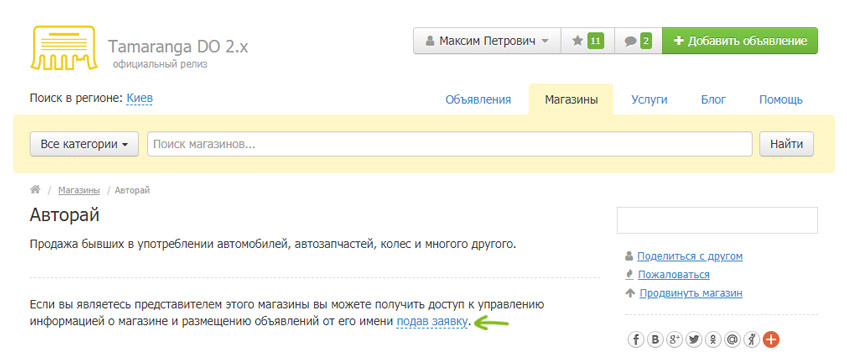Screen dimensions: 847x360
Task: Share on Odnoklassniki icon
Action: point(713,339)
